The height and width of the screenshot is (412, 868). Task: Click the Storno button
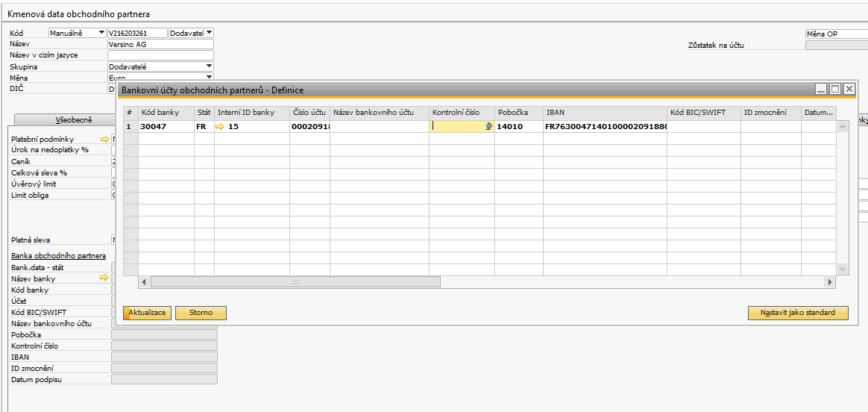201,313
